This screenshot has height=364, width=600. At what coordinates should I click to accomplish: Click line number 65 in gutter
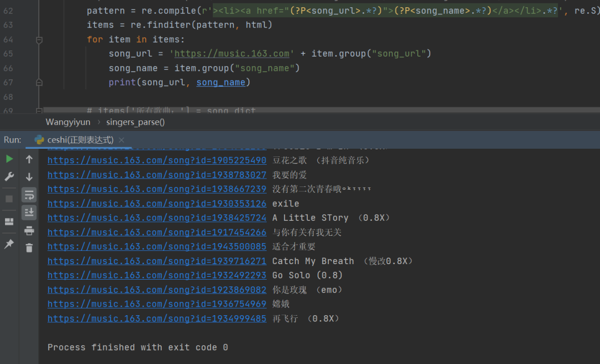[x=8, y=53]
